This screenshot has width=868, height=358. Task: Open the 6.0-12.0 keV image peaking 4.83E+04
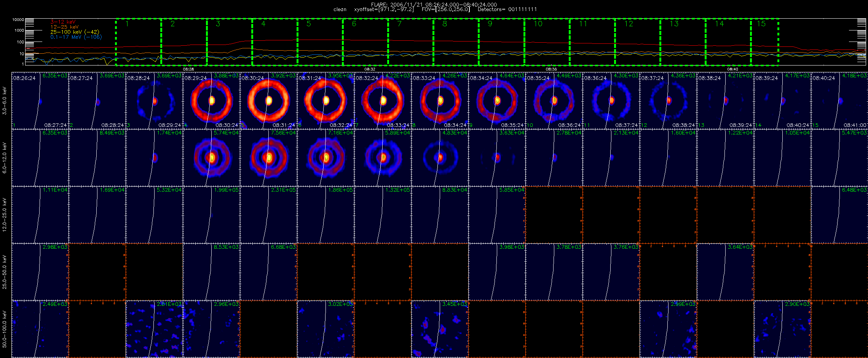440,158
